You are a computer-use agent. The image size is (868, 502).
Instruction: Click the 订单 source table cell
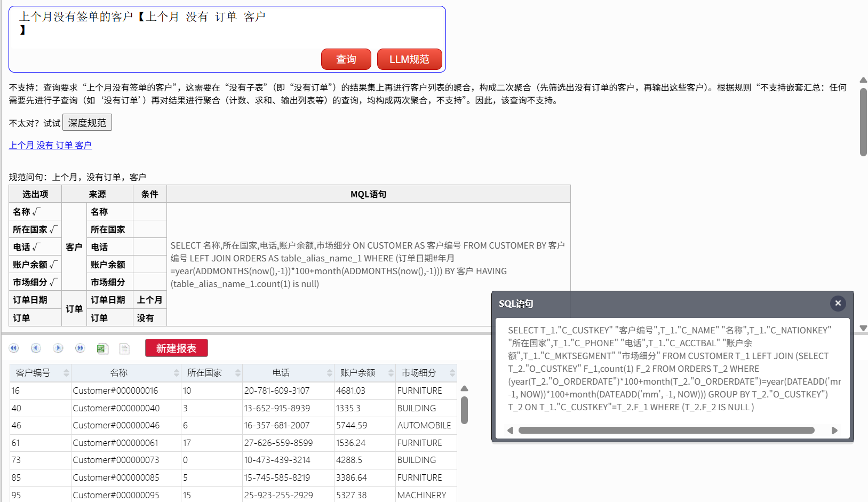tap(74, 309)
